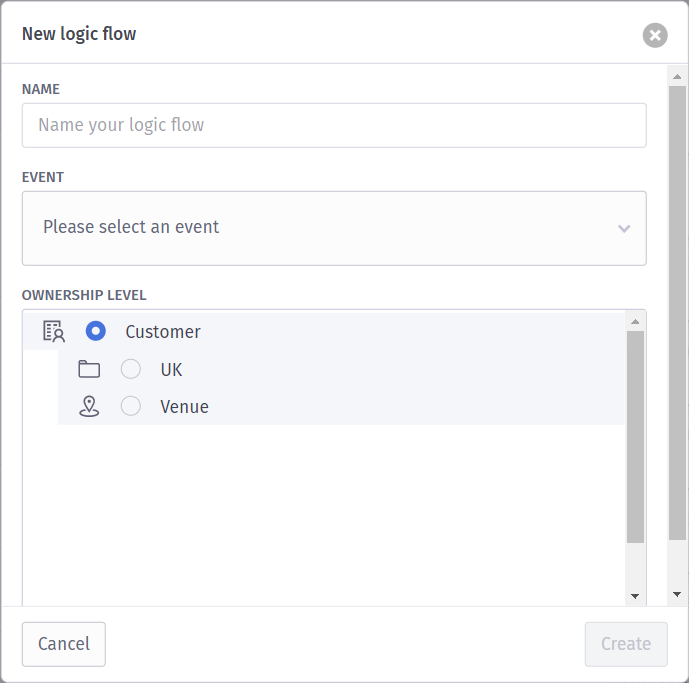Select the Venue radio button
This screenshot has width=689, height=683.
click(x=131, y=406)
